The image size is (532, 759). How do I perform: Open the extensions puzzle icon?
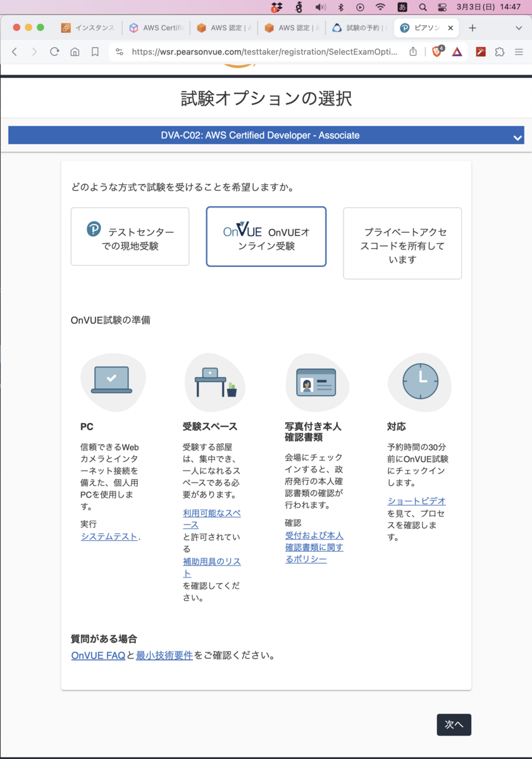[500, 52]
